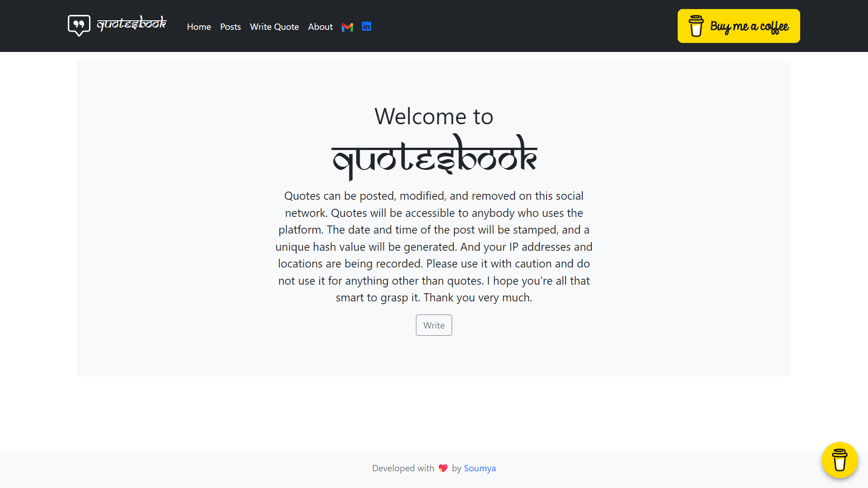Click the cup icon in the yellow coffee button
Image resolution: width=868 pixels, height=488 pixels.
[x=696, y=26]
